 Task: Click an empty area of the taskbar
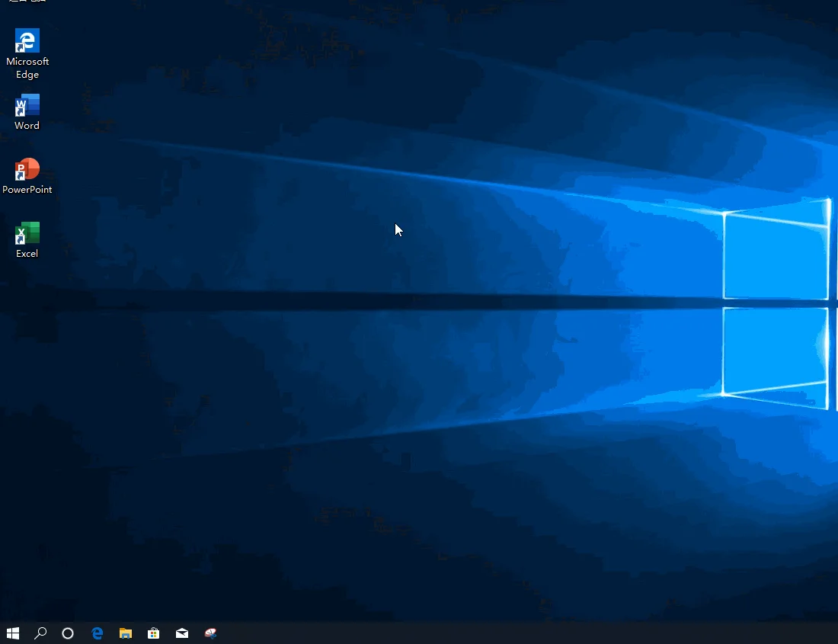pos(495,633)
